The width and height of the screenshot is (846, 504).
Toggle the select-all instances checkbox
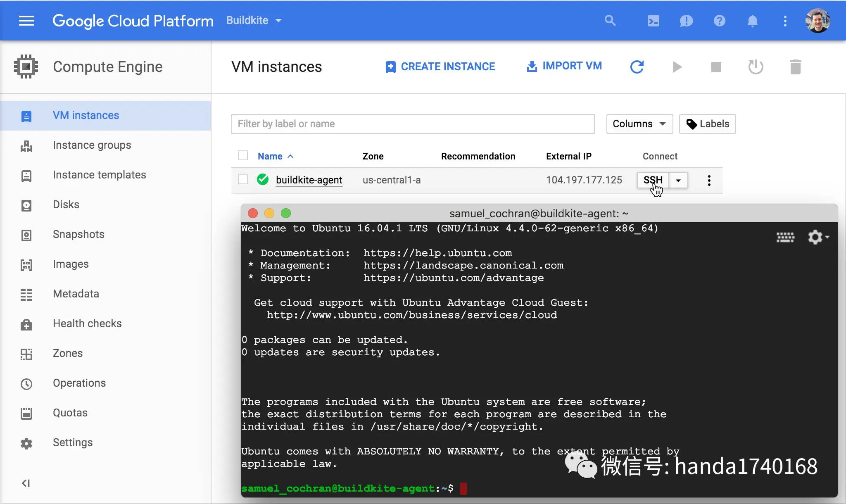(243, 155)
